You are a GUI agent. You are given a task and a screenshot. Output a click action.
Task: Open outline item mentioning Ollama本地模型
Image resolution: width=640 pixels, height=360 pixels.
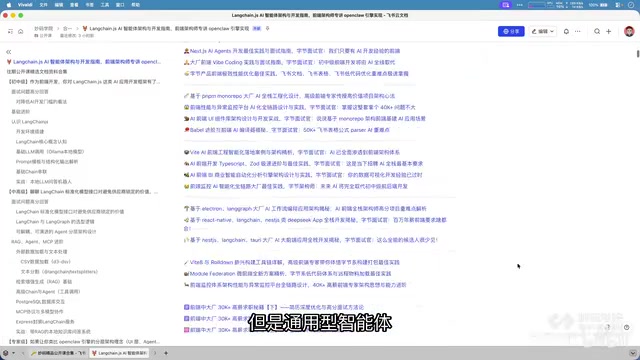tap(50, 151)
